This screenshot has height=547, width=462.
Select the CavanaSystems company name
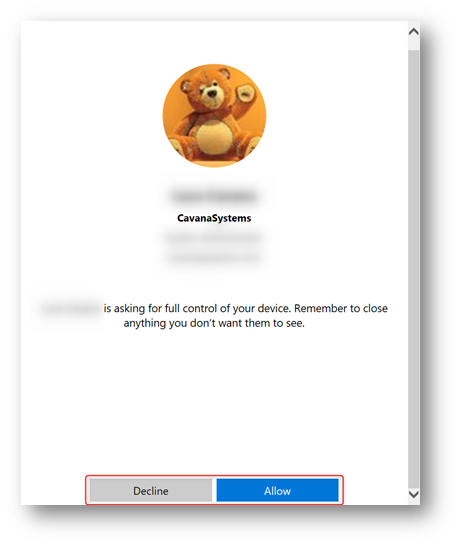214,218
